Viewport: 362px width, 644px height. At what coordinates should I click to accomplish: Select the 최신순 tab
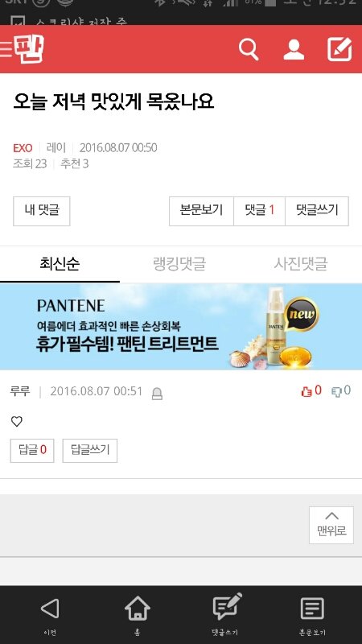[x=60, y=263]
